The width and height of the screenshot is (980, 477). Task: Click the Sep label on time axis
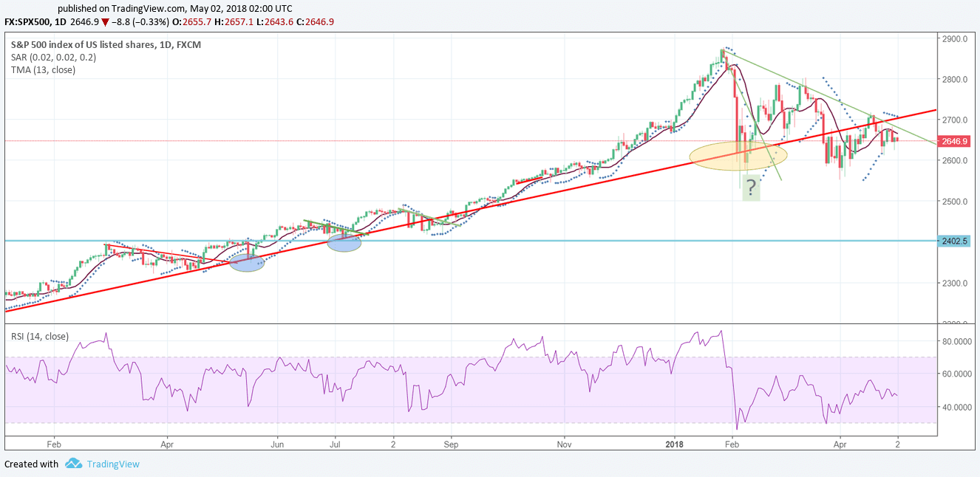452,445
